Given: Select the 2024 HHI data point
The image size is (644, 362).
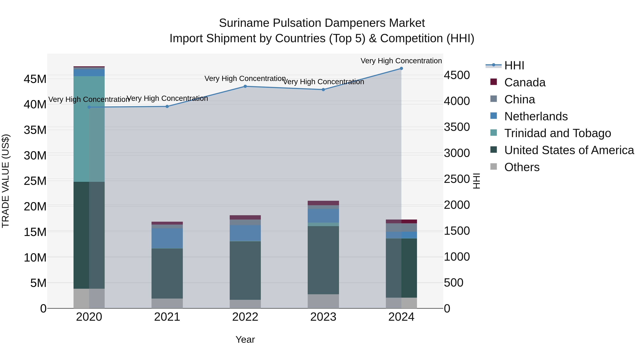Looking at the screenshot, I should pos(401,68).
